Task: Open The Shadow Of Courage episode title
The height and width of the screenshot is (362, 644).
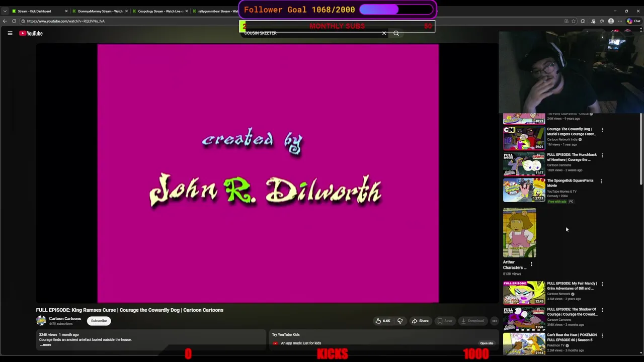Action: click(x=572, y=312)
